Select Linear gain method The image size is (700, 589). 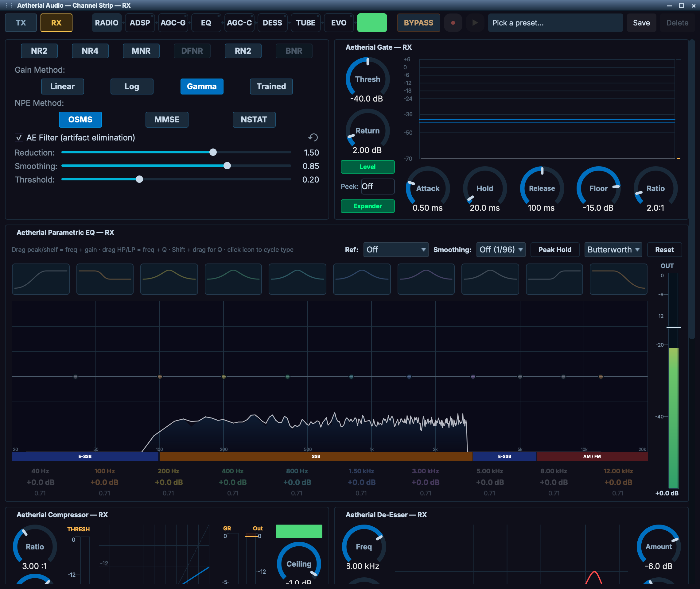point(63,87)
